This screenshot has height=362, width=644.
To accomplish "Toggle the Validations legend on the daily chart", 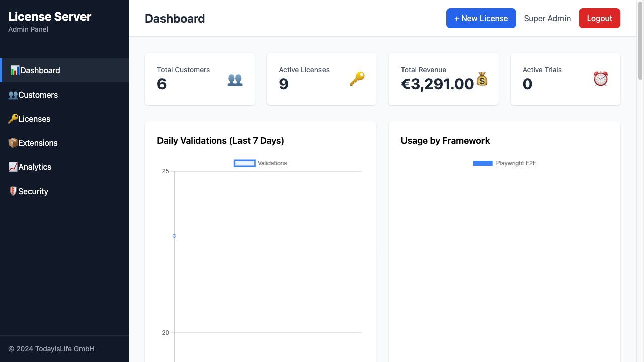I will (x=260, y=163).
